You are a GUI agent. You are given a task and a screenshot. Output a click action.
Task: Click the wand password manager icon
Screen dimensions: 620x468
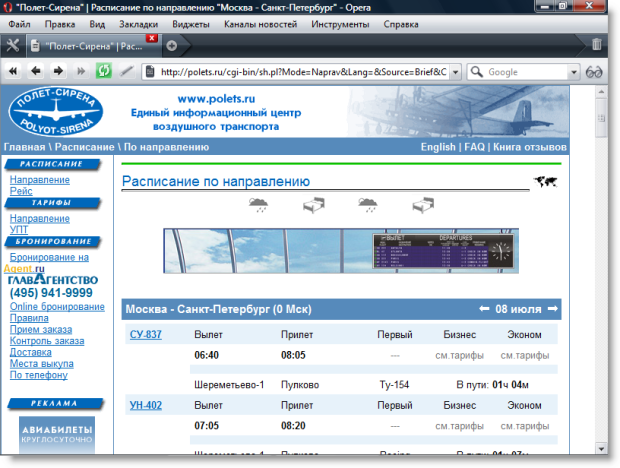pos(127,71)
